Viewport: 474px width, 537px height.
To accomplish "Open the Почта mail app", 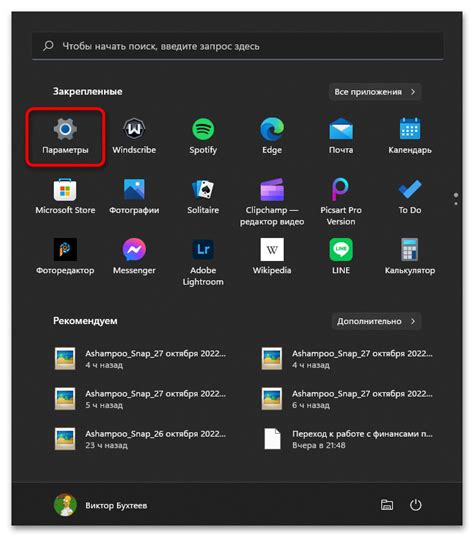I will (x=341, y=136).
